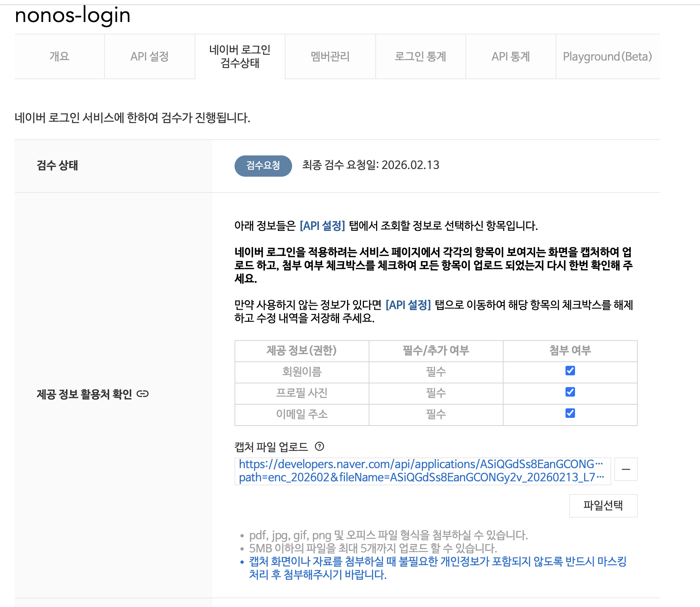Screen dimensions: 700x607
Task: Click the 필수 cell in the 회원이름 row
Action: pyautogui.click(x=436, y=372)
